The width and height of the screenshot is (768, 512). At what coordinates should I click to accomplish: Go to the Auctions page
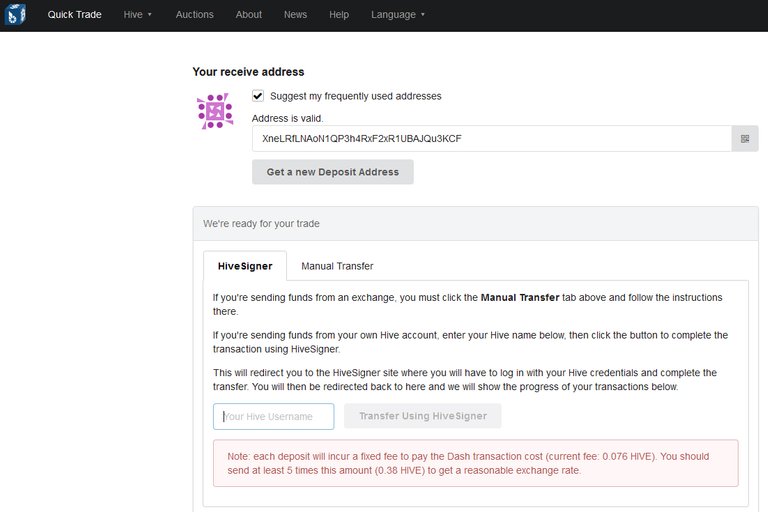coord(194,15)
